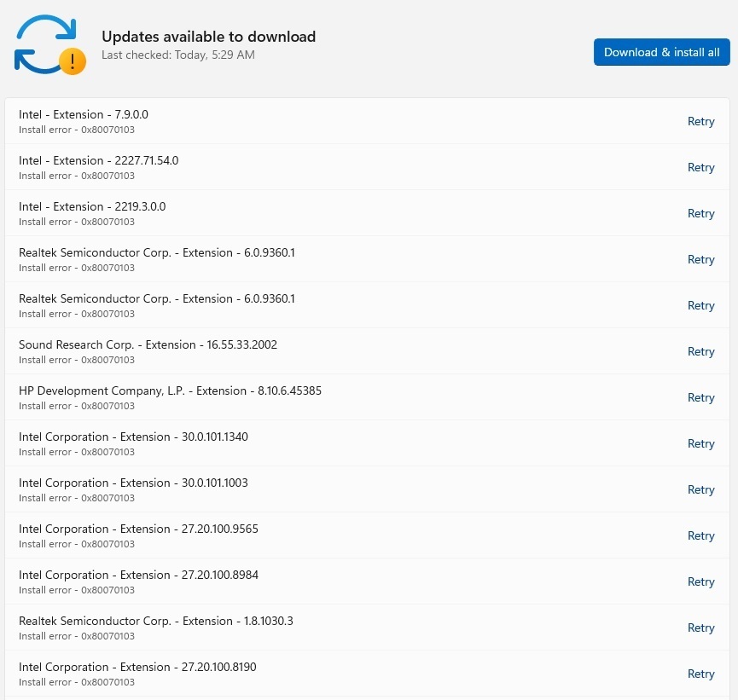Click install error code under Intel 27.20.100.8190
738x700 pixels.
[77, 682]
